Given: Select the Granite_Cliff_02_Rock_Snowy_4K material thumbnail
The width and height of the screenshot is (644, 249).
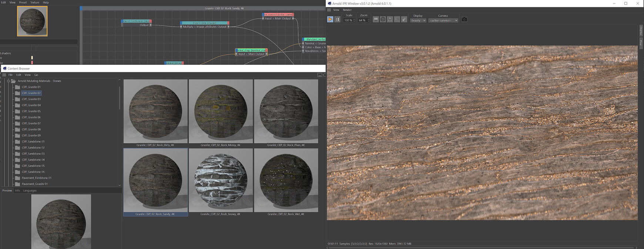Looking at the screenshot, I should point(221,180).
